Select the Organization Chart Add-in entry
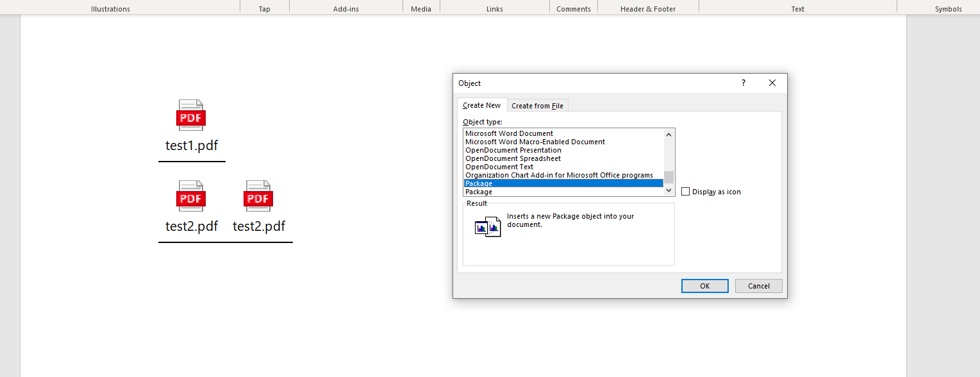980x377 pixels. click(558, 175)
